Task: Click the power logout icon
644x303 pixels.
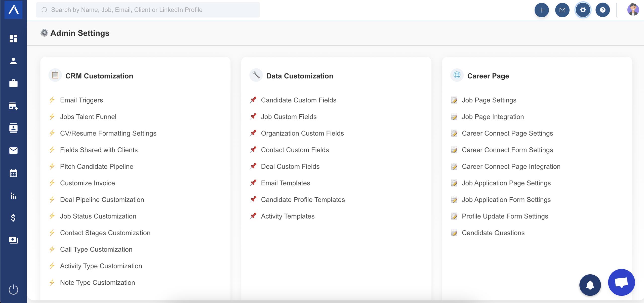Action: [13, 289]
